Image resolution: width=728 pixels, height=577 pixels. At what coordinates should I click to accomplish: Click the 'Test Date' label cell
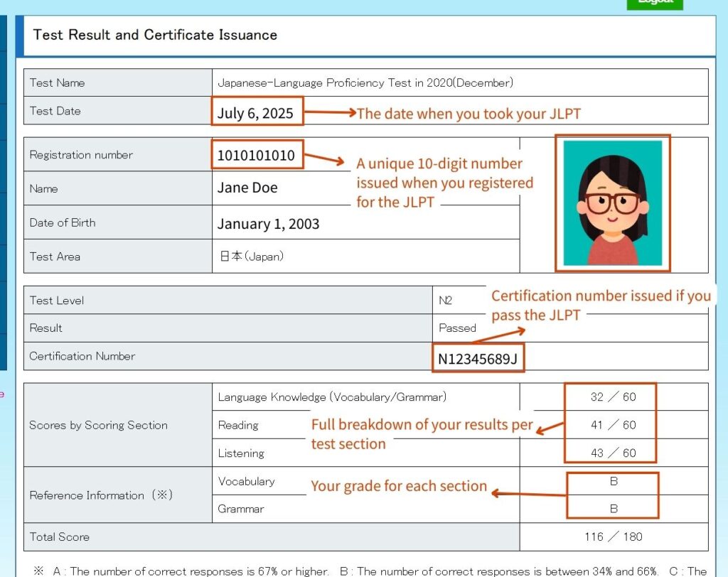tap(118, 110)
